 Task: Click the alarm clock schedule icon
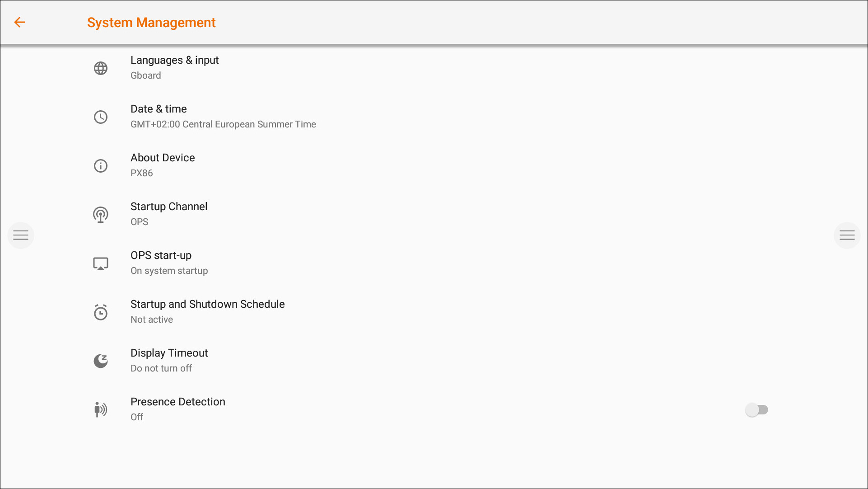tap(100, 312)
